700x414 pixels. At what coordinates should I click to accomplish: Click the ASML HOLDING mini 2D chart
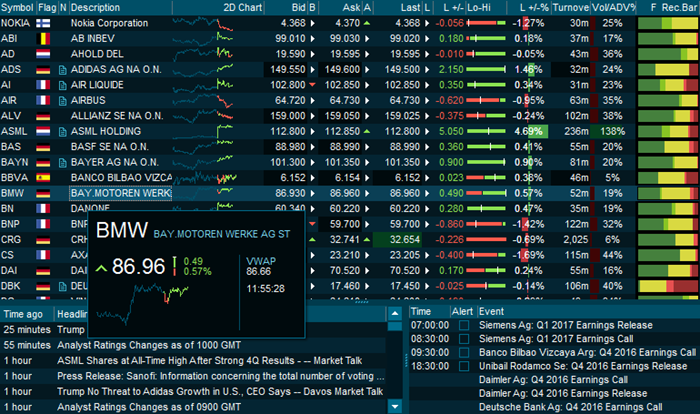(x=203, y=131)
